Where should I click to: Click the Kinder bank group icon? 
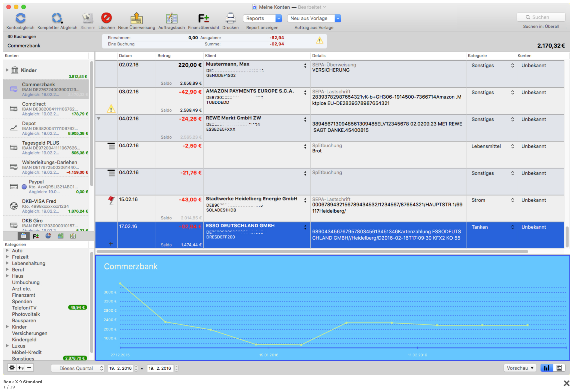click(15, 70)
